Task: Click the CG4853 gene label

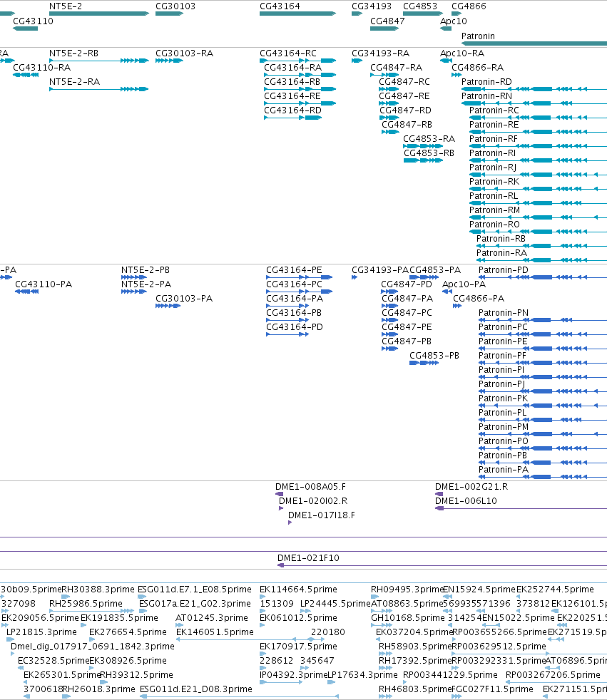Action: (420, 6)
